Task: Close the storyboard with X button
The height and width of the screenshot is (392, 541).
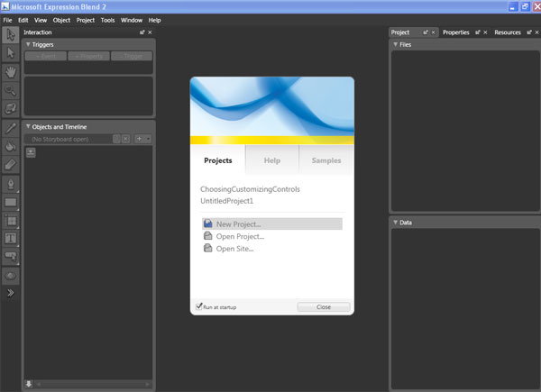Action: click(x=125, y=139)
